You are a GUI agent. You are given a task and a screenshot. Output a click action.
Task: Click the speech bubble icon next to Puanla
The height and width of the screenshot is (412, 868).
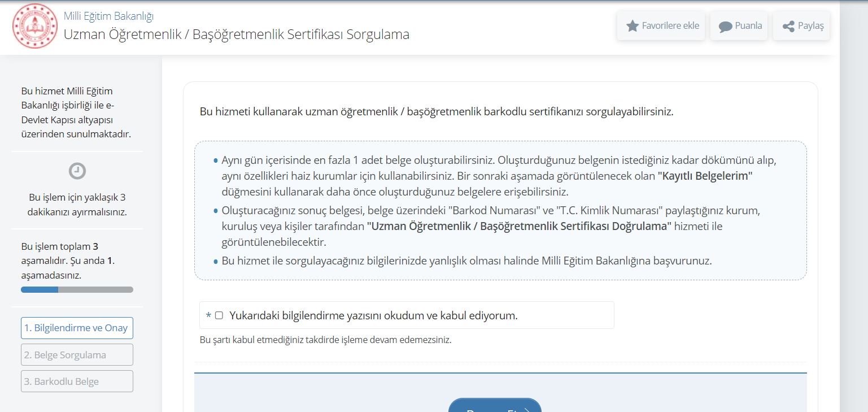click(x=726, y=25)
